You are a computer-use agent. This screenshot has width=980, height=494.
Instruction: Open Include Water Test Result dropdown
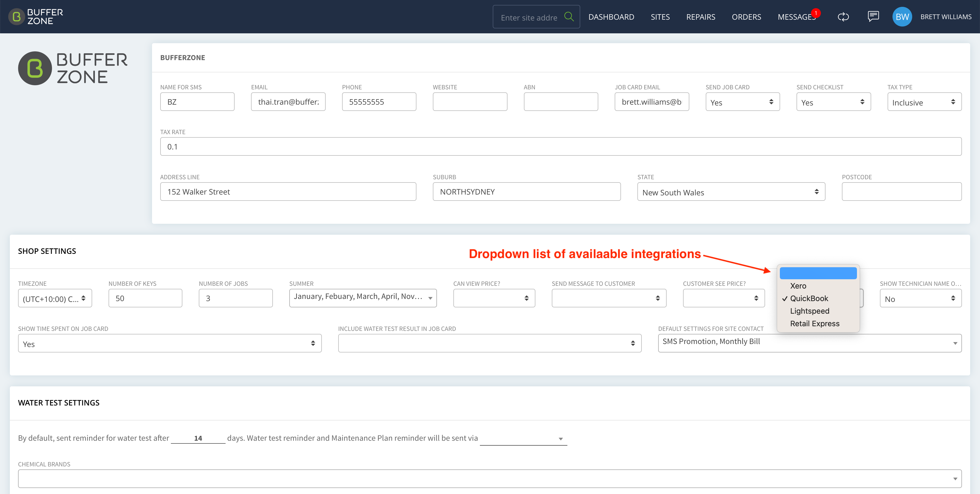tap(490, 343)
